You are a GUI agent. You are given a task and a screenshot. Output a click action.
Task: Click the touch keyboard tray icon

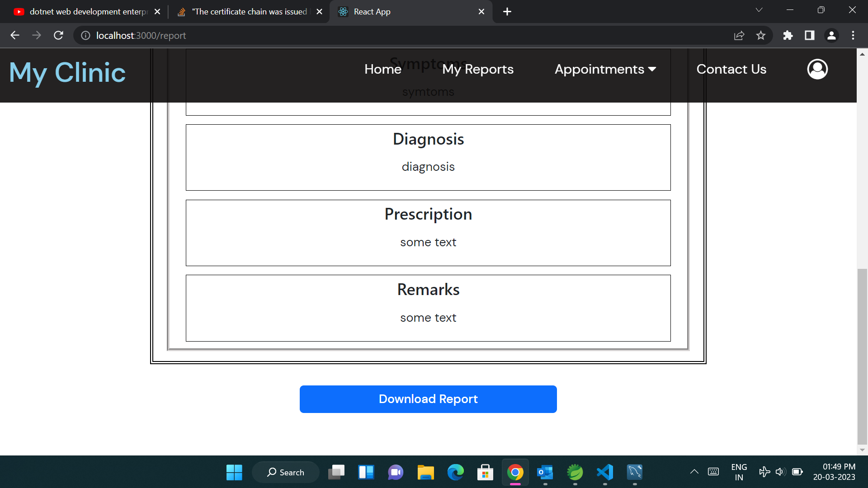pyautogui.click(x=713, y=472)
